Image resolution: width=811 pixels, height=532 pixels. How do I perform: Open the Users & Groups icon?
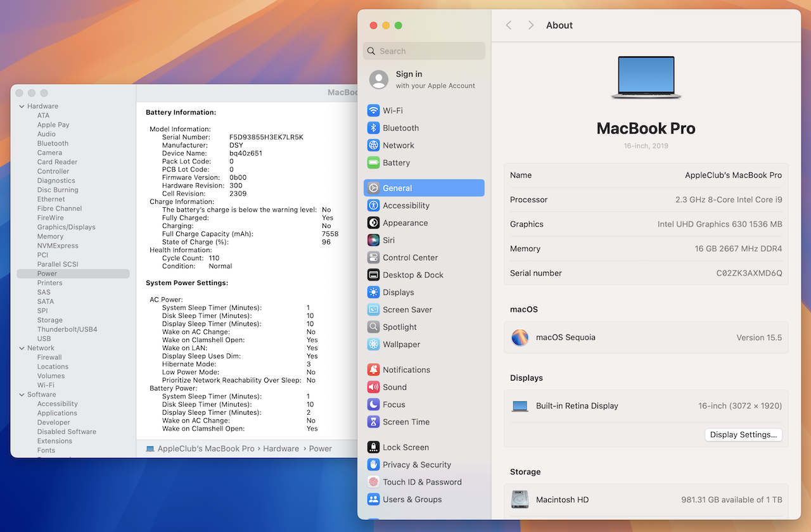[373, 499]
